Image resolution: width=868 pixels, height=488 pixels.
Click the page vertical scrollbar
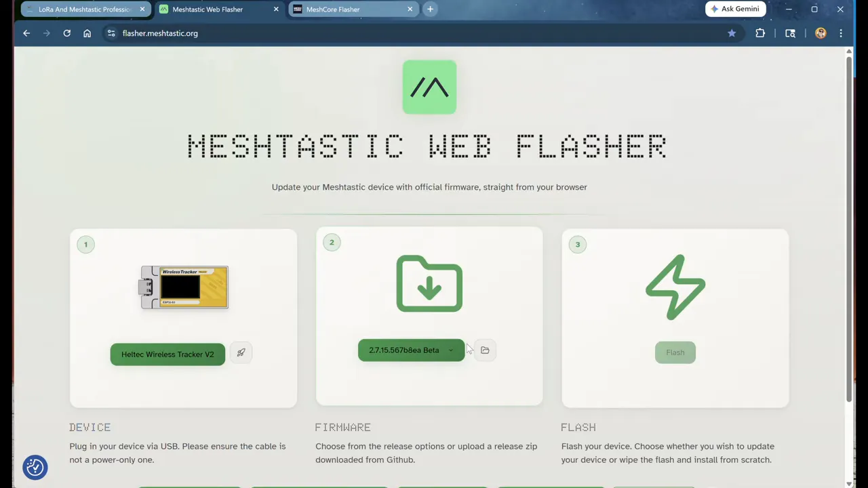pos(848,230)
